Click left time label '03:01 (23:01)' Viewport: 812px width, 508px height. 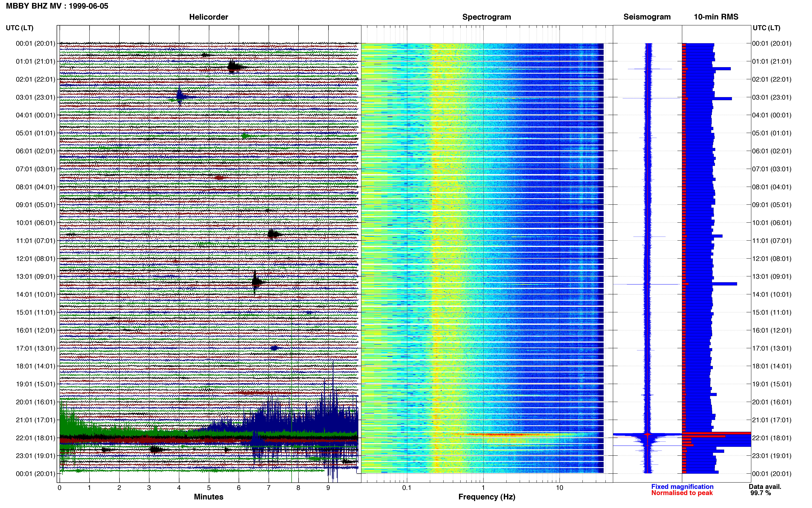click(36, 97)
